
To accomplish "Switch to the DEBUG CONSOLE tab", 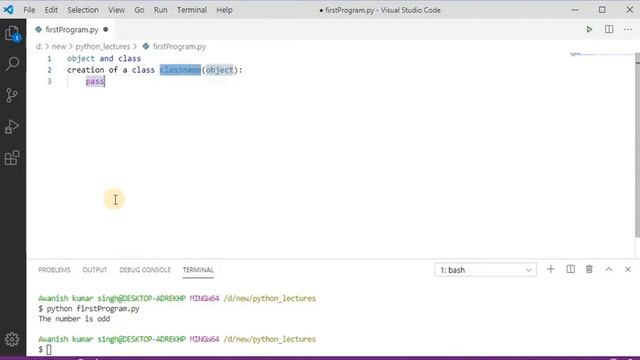I will coord(145,270).
